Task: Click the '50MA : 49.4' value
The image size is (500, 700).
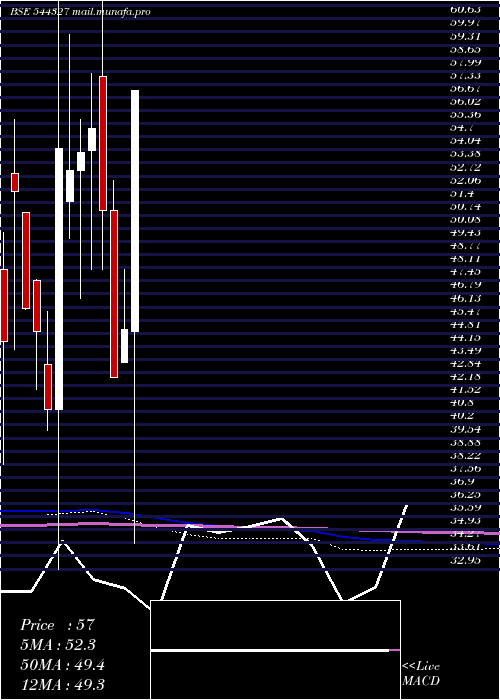Action: 62,664
